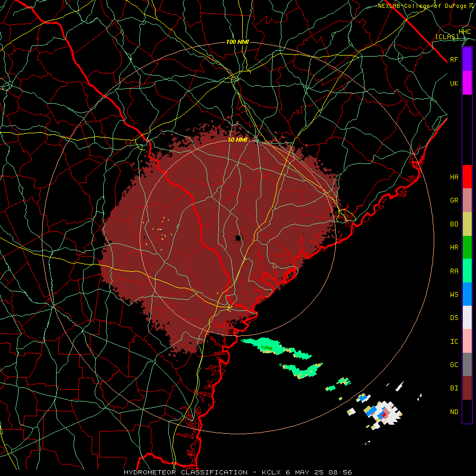Click the RA legend label
This screenshot has height=476, width=476.
454,271
